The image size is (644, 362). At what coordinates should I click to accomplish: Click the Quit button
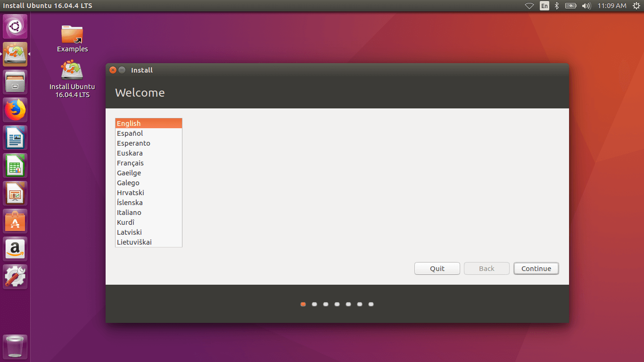[x=437, y=268]
